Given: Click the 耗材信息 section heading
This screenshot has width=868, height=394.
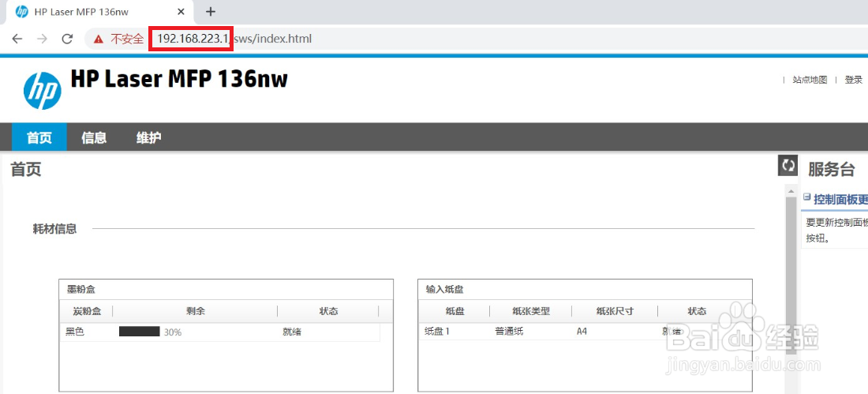Looking at the screenshot, I should point(54,229).
